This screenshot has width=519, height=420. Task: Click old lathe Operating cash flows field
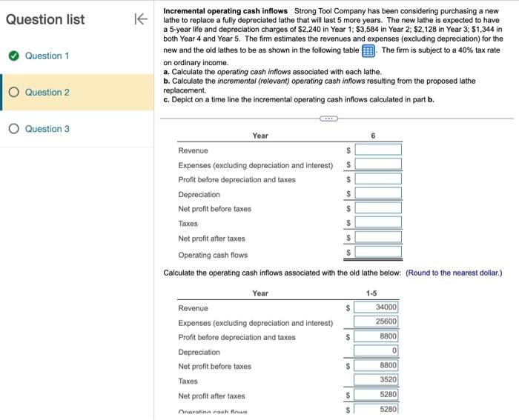pos(376,409)
